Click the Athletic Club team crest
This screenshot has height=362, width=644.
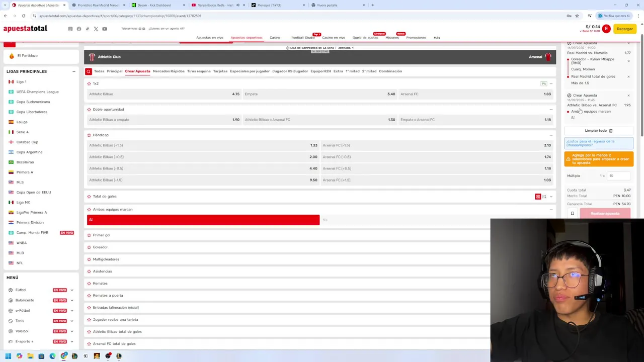pyautogui.click(x=92, y=57)
